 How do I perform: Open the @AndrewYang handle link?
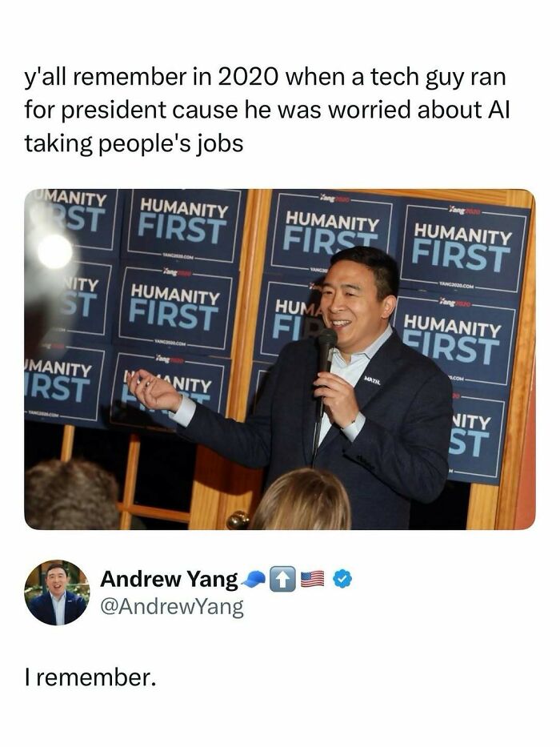tap(171, 608)
